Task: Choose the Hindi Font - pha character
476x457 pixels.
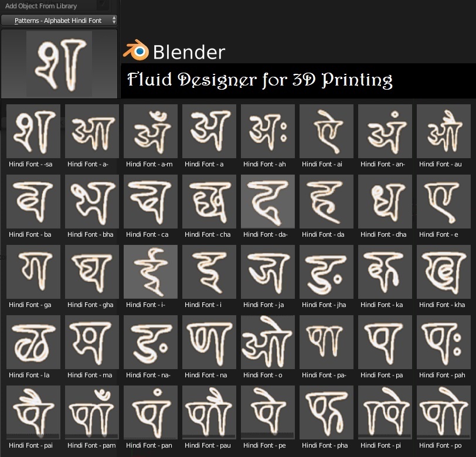Action: 327,412
